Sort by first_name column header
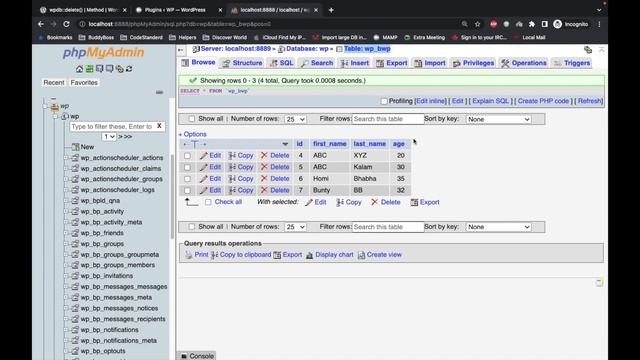 coord(329,144)
